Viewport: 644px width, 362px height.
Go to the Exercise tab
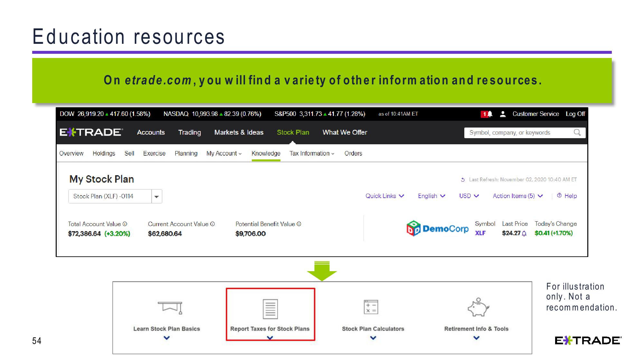click(154, 154)
